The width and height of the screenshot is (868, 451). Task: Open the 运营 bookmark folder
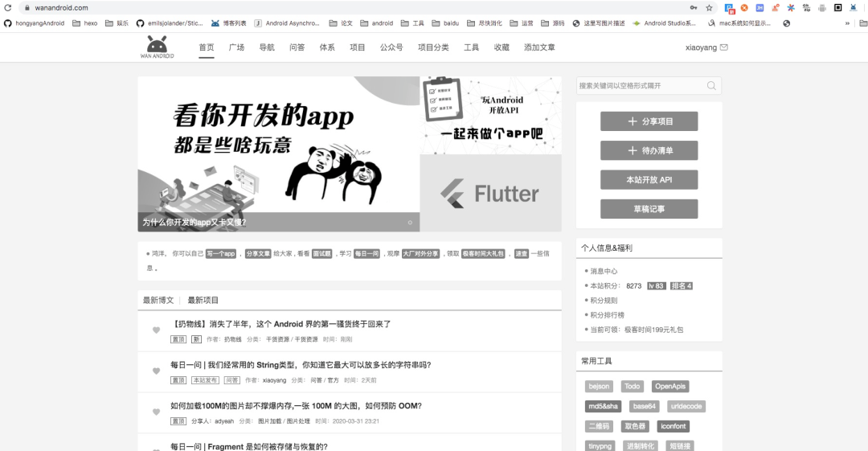[522, 23]
